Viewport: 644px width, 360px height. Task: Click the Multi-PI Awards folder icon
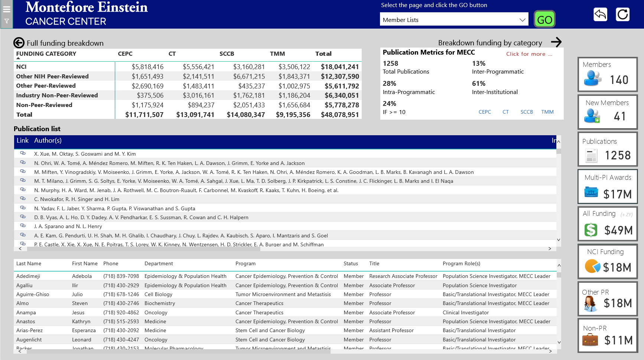pyautogui.click(x=592, y=192)
